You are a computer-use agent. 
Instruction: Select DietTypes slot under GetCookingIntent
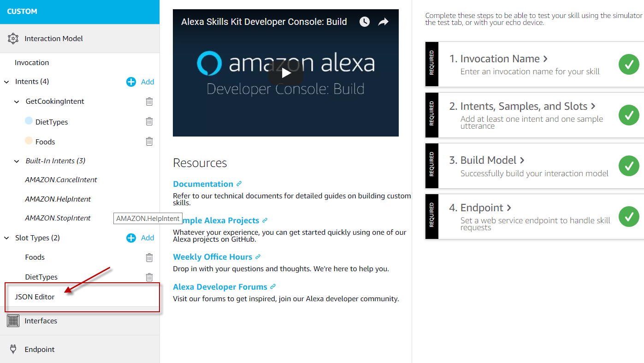(52, 122)
